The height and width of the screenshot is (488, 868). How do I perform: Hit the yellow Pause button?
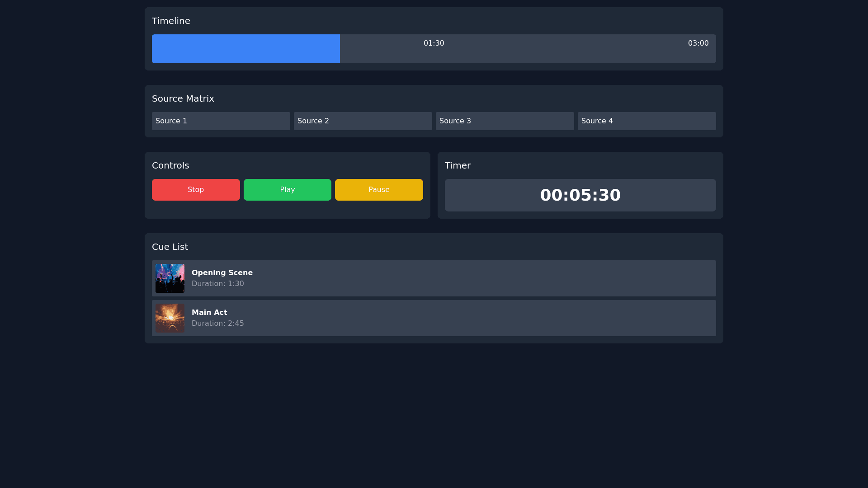click(379, 190)
